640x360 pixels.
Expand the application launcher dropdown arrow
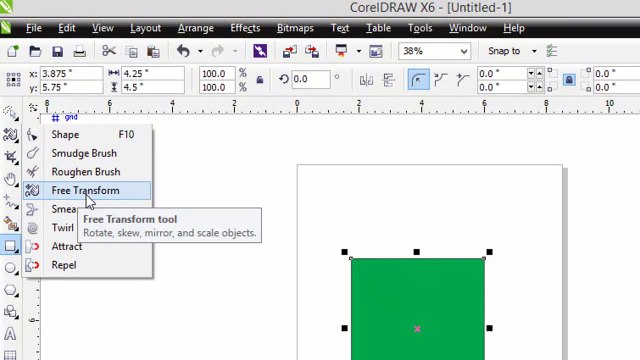(x=358, y=51)
